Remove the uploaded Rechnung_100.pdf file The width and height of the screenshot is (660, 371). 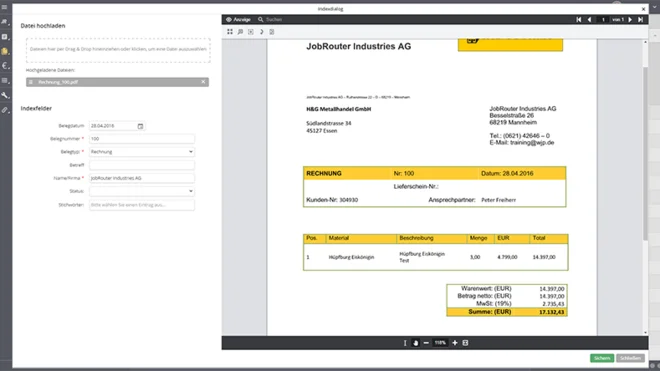pyautogui.click(x=203, y=82)
